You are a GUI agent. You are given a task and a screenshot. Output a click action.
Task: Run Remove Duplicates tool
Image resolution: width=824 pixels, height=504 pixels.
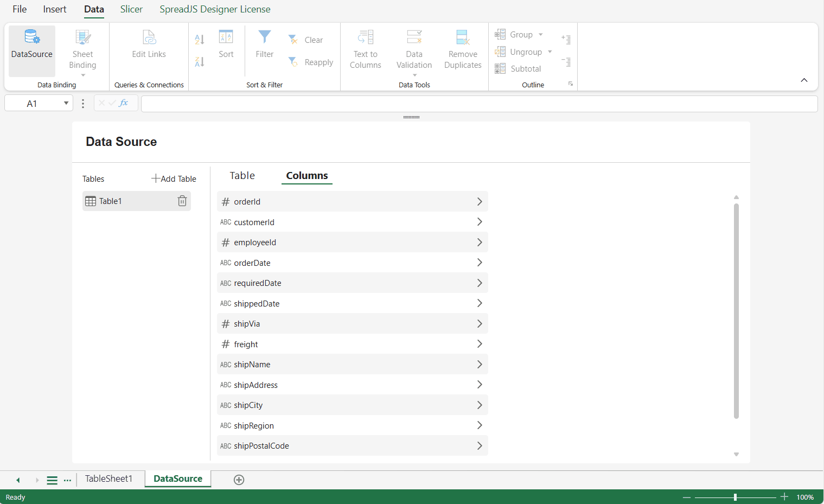[x=463, y=50]
